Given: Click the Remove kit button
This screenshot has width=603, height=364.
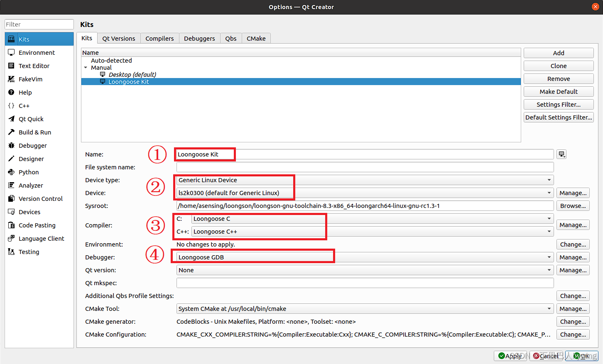Looking at the screenshot, I should 559,78.
